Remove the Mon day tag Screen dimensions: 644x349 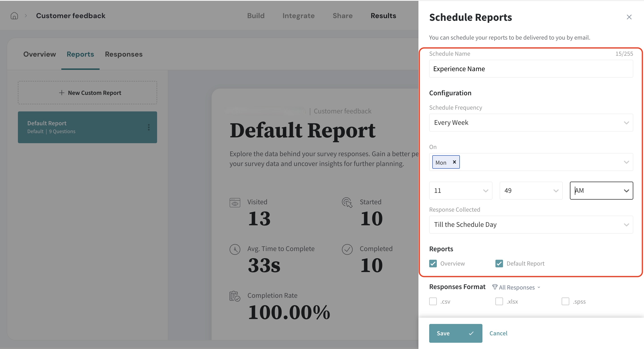(x=454, y=162)
